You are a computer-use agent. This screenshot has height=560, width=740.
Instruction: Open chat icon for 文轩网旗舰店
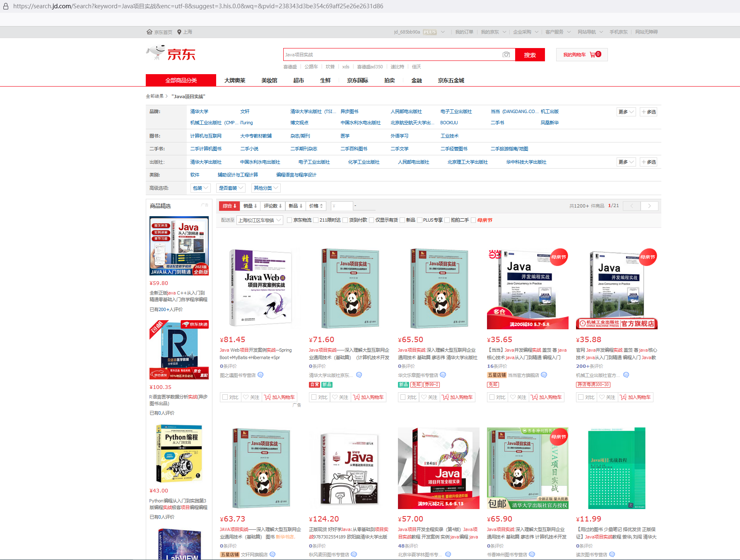[272, 554]
